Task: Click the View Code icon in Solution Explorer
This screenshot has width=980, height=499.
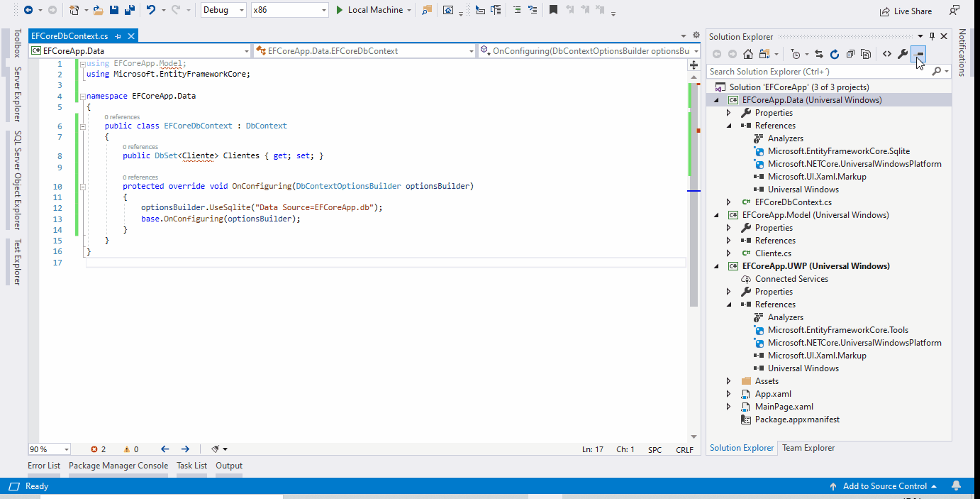Action: [887, 54]
